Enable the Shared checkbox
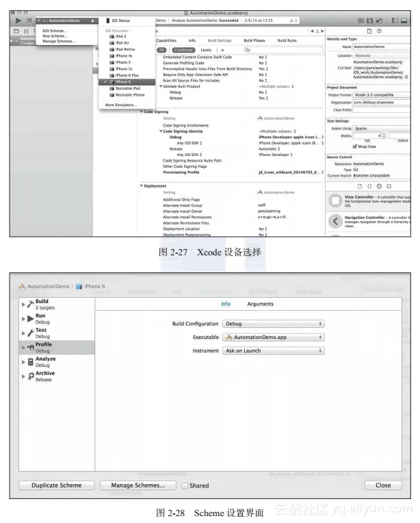Image resolution: width=420 pixels, height=523 pixels. click(x=185, y=485)
